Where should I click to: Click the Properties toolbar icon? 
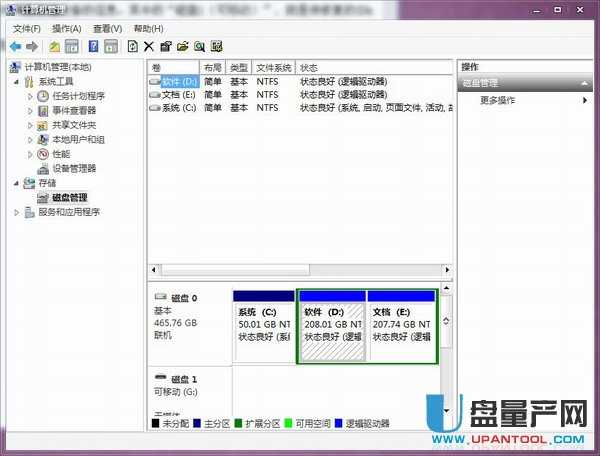(x=166, y=46)
